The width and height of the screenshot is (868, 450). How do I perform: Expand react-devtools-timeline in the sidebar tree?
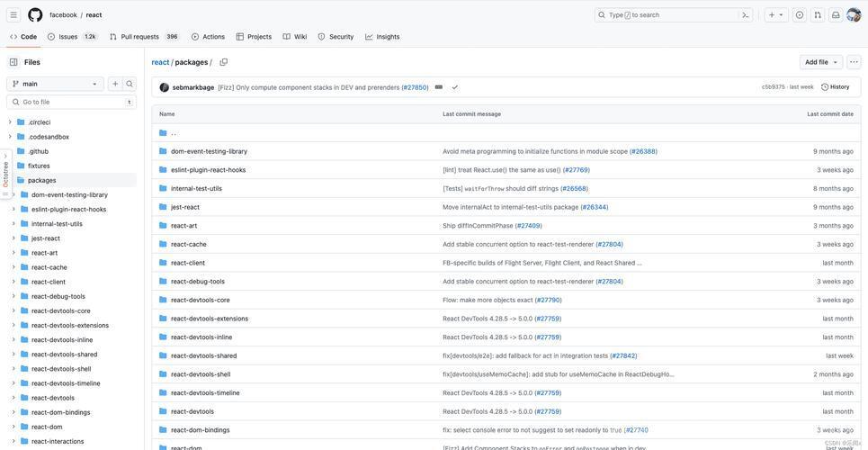coord(13,382)
